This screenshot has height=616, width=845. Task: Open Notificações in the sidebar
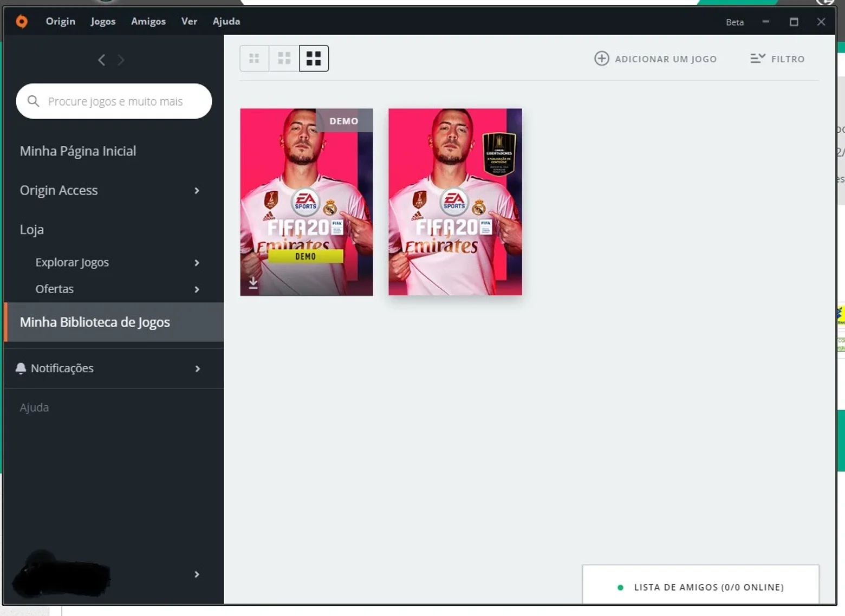click(x=62, y=368)
